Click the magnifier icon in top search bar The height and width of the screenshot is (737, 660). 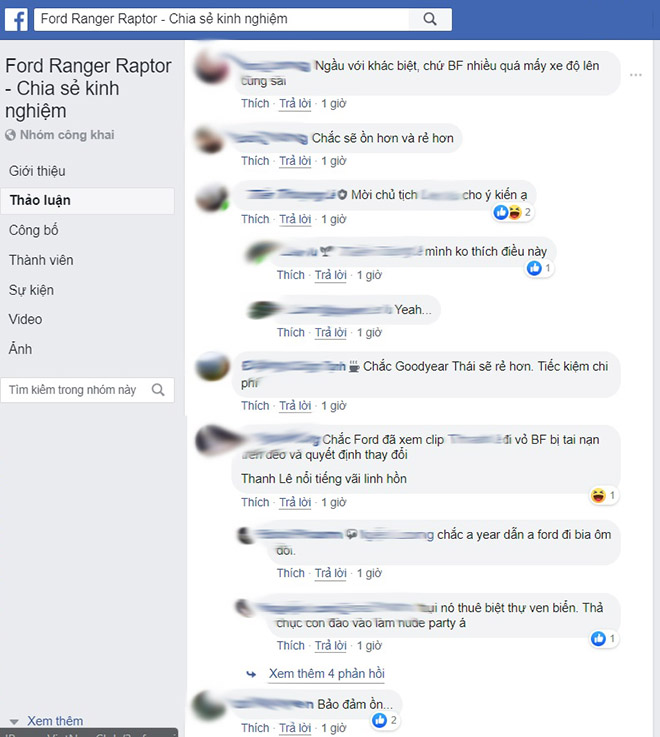[x=430, y=19]
